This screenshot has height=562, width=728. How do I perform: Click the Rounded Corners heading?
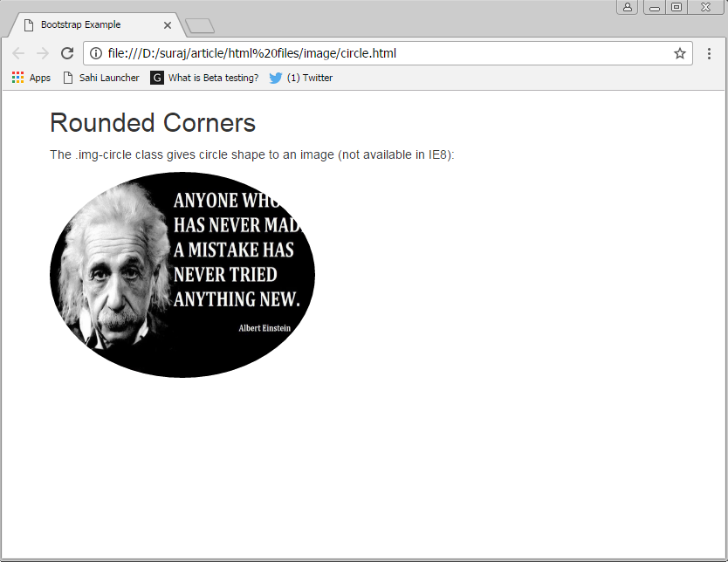point(153,123)
